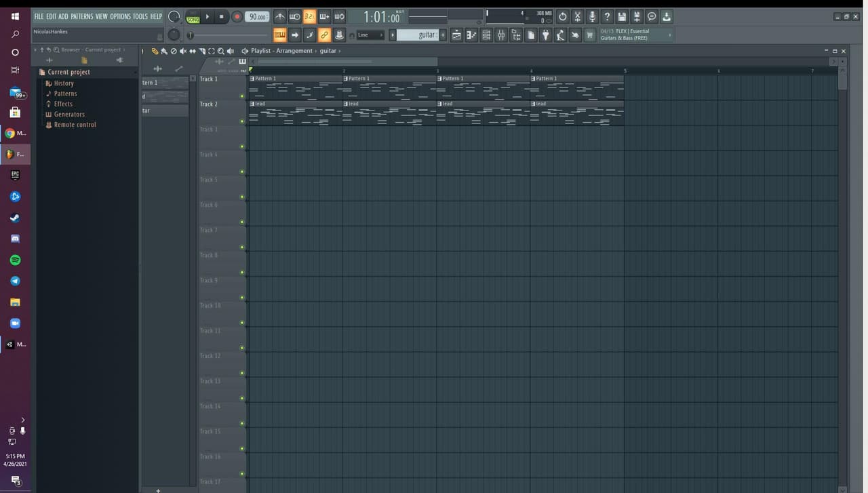
Task: Select the Draw pencil tool in Playlist
Action: click(x=155, y=51)
